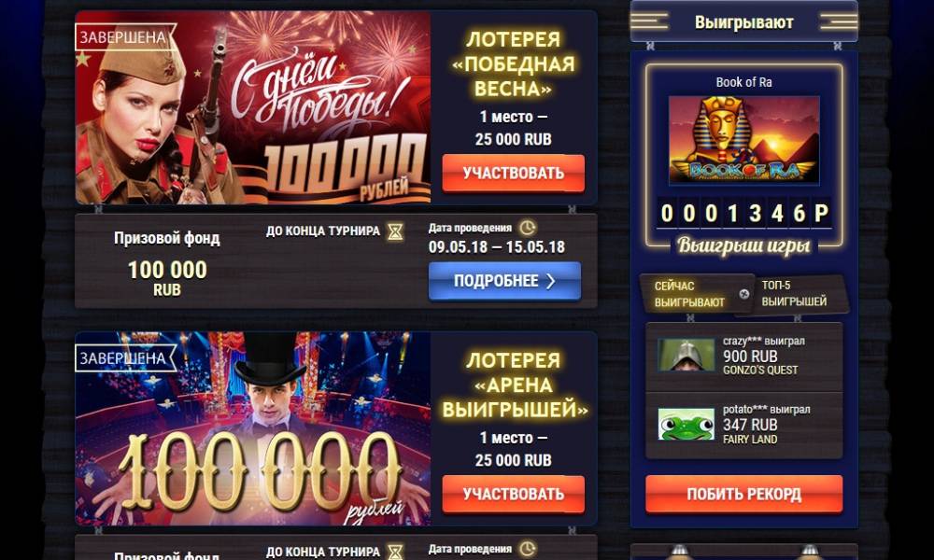This screenshot has height=560, width=934.
Task: Click УЧАСТВОВАТЬ for the Победная Весна lottery
Action: (x=514, y=174)
